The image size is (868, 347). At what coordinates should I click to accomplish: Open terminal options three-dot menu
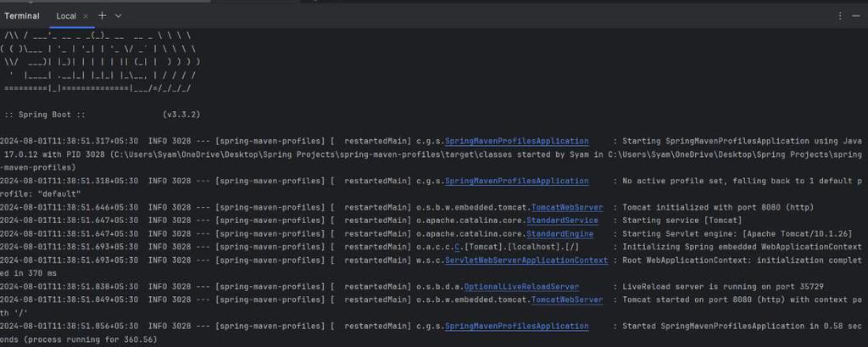click(840, 15)
